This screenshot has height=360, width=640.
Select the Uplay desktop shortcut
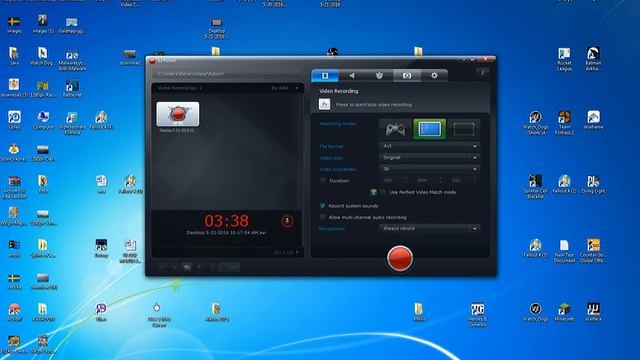tap(14, 120)
